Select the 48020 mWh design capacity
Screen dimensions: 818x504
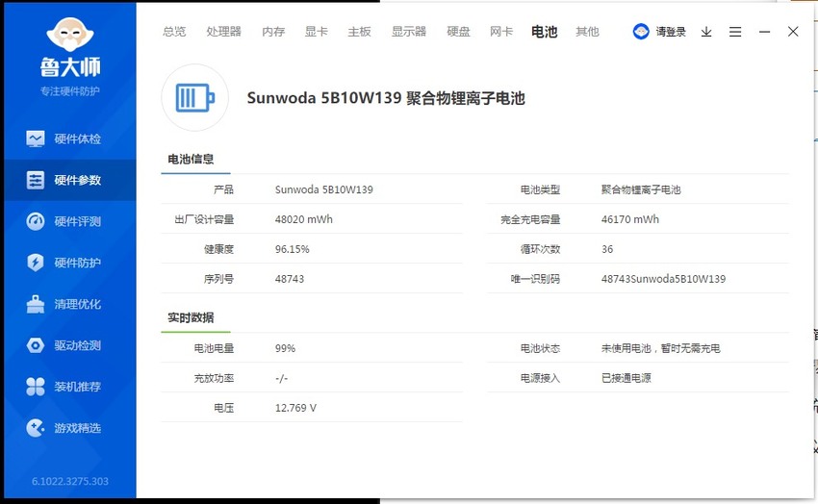pyautogui.click(x=303, y=219)
